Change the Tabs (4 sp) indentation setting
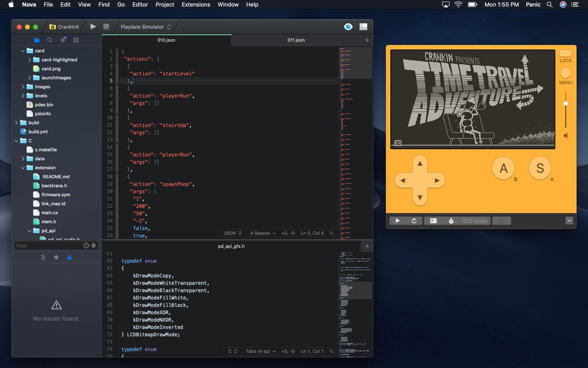 pyautogui.click(x=261, y=351)
